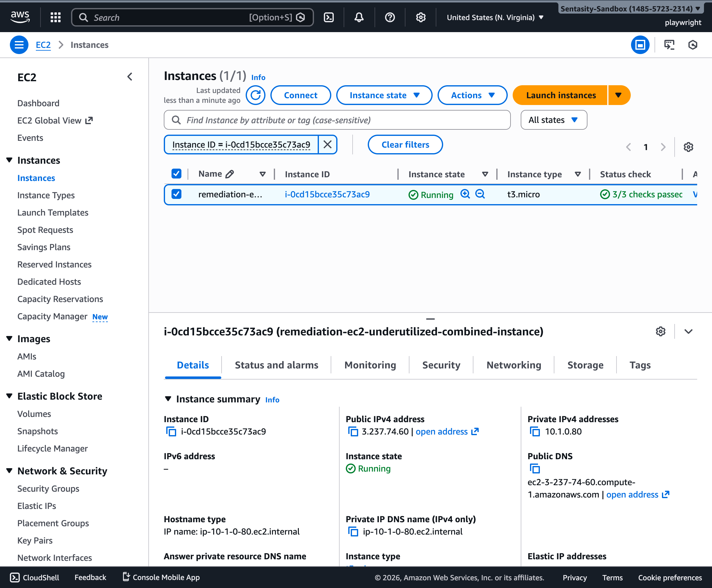Open AWS notifications bell
This screenshot has width=712, height=588.
click(359, 17)
